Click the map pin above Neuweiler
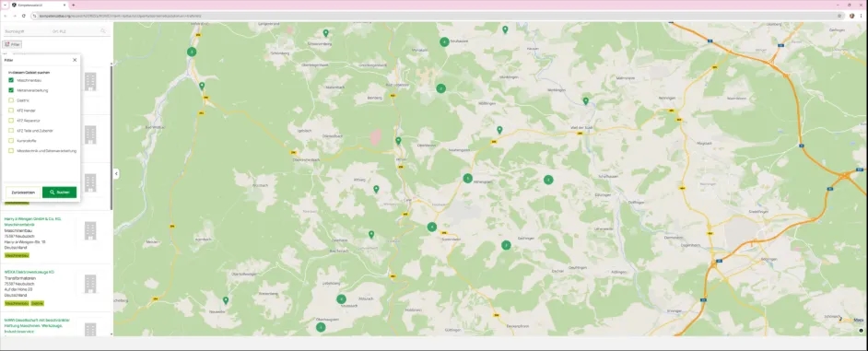Image resolution: width=868 pixels, height=351 pixels. pyautogui.click(x=226, y=300)
